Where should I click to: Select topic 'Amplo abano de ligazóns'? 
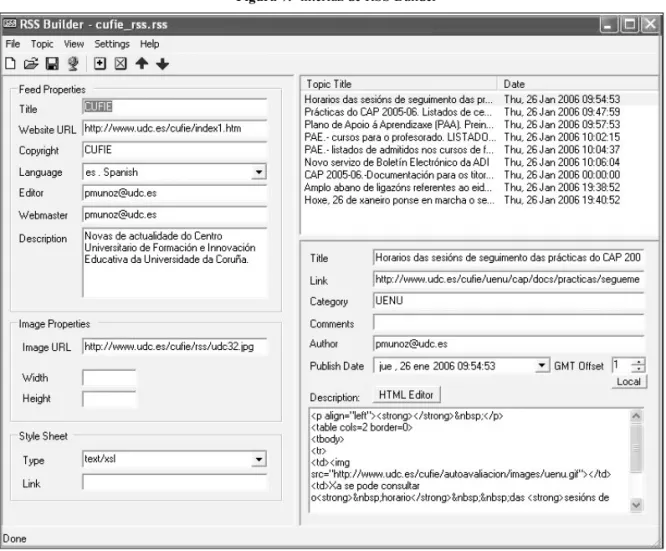point(398,187)
